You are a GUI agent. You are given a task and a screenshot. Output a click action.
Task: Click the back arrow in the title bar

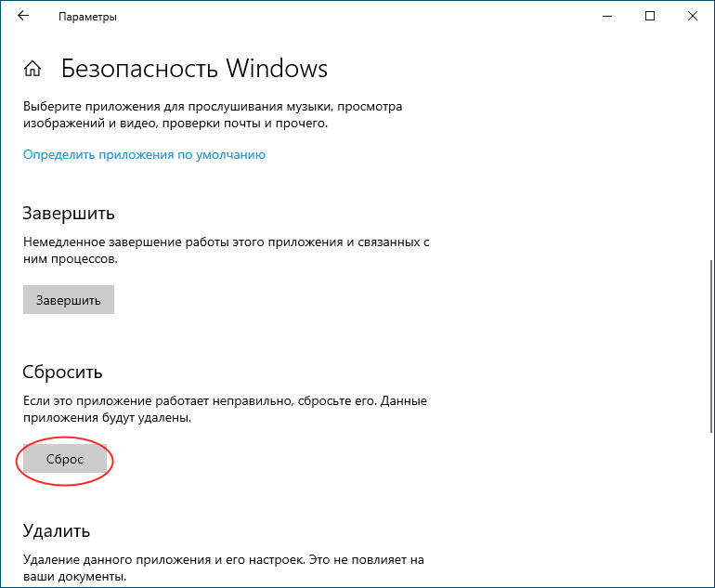click(x=23, y=17)
